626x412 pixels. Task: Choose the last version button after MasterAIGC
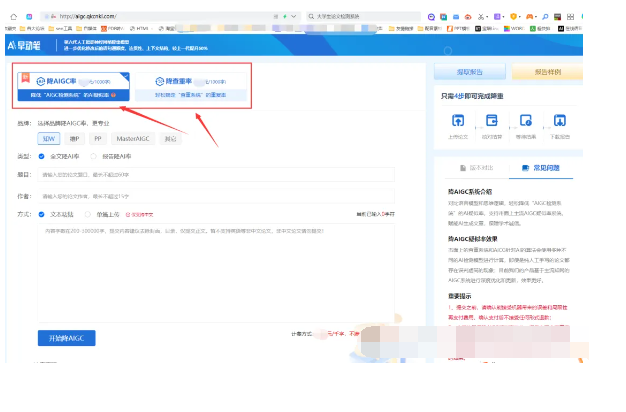[170, 139]
